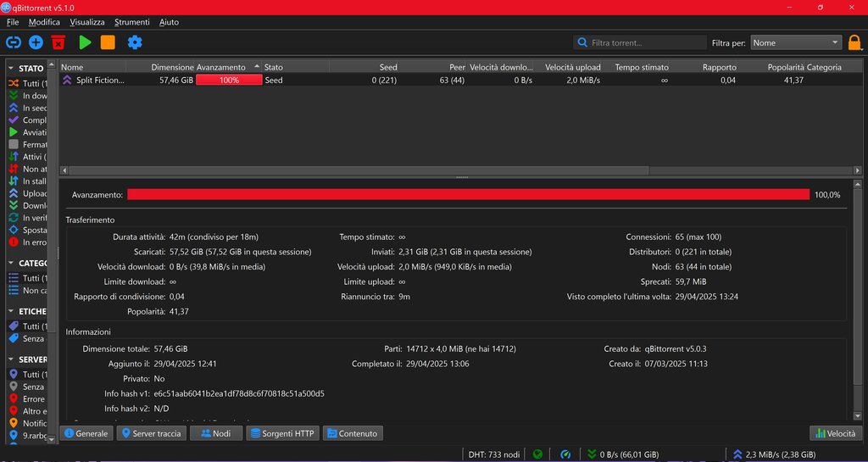Stop torrents with the orange square icon
Image resolution: width=868 pixels, height=462 pixels.
click(x=108, y=42)
